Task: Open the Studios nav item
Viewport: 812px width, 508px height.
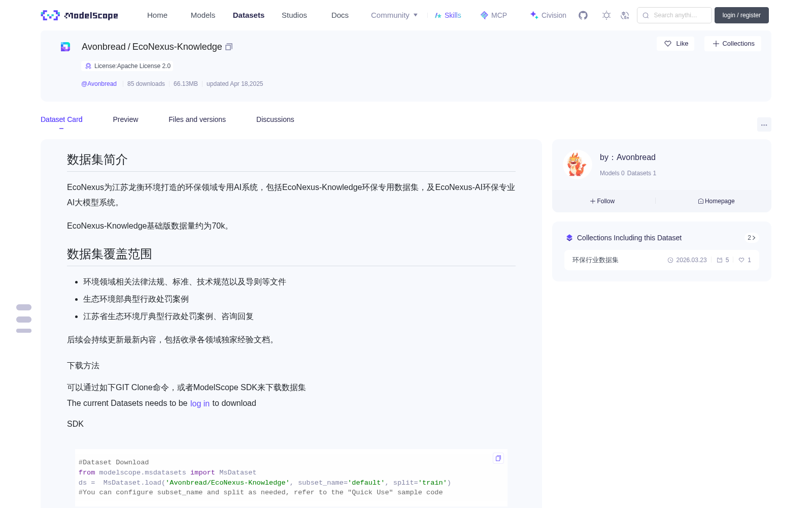Action: click(x=294, y=15)
